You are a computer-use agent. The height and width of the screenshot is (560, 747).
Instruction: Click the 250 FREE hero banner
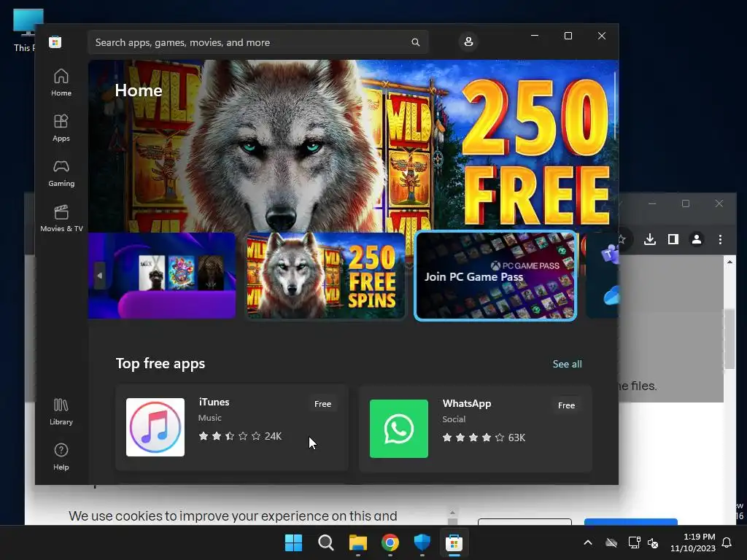353,146
